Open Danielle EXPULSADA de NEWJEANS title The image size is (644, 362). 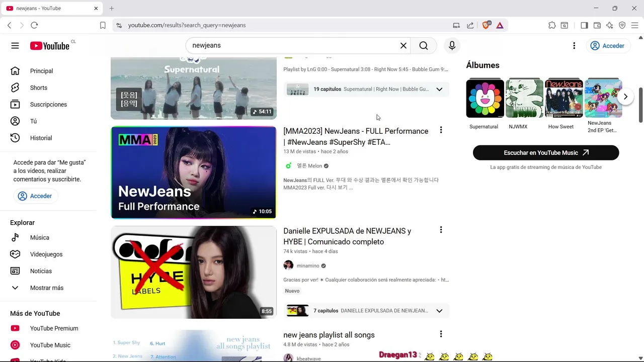coord(347,236)
